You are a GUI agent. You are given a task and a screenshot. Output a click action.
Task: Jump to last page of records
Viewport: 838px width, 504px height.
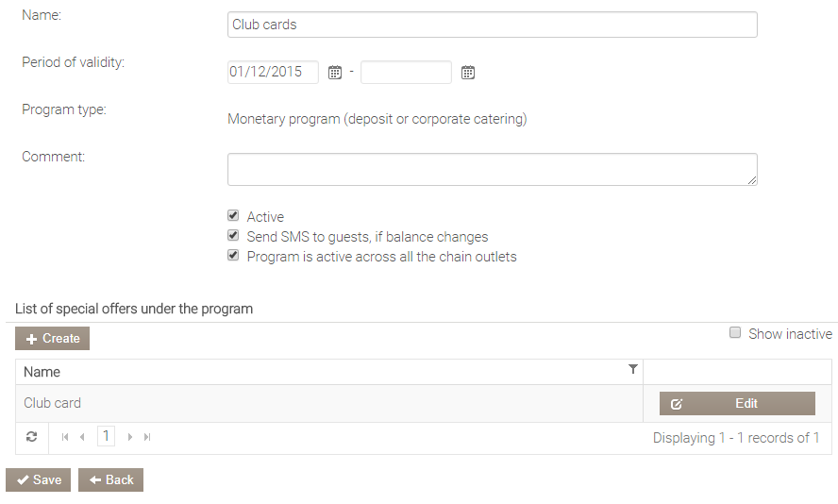tap(147, 437)
